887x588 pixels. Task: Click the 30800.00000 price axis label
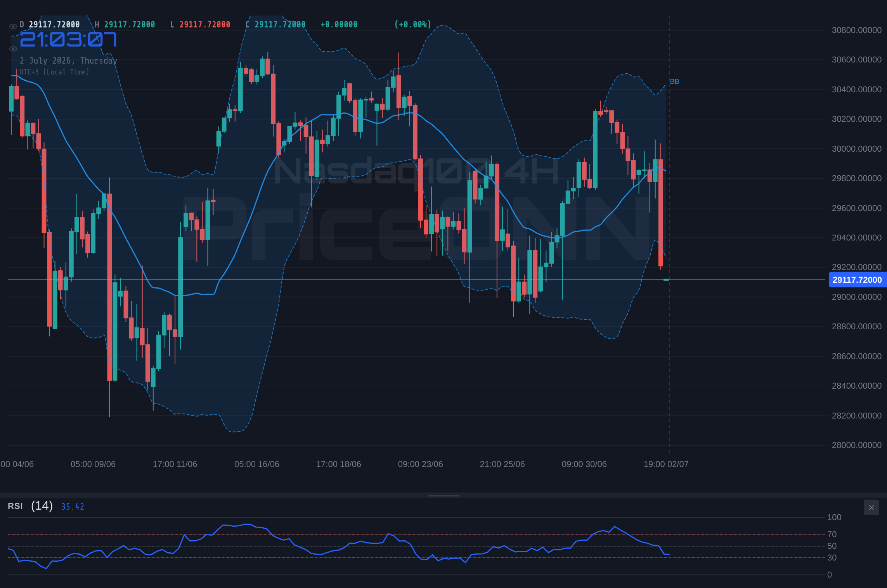click(x=856, y=30)
